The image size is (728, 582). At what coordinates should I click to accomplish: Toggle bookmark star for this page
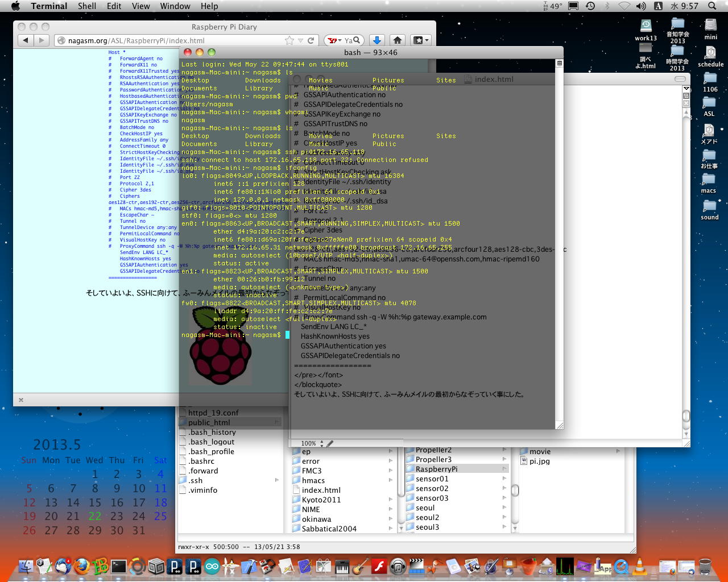289,40
